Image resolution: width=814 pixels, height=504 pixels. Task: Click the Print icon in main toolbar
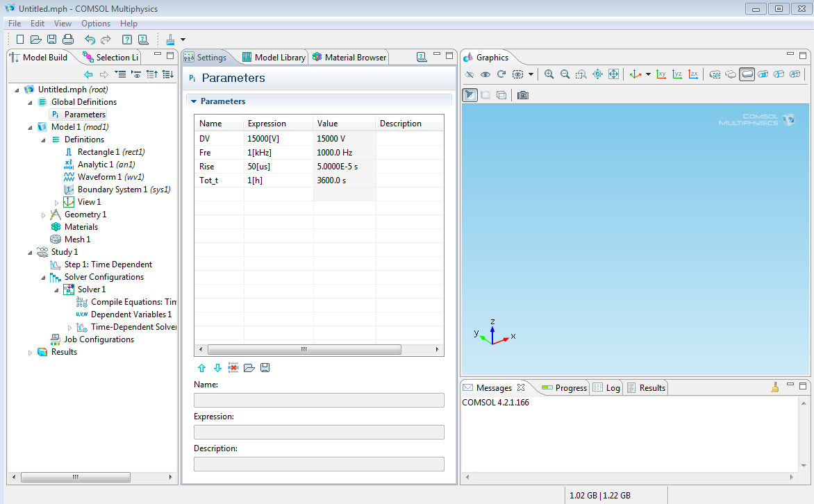click(x=68, y=40)
